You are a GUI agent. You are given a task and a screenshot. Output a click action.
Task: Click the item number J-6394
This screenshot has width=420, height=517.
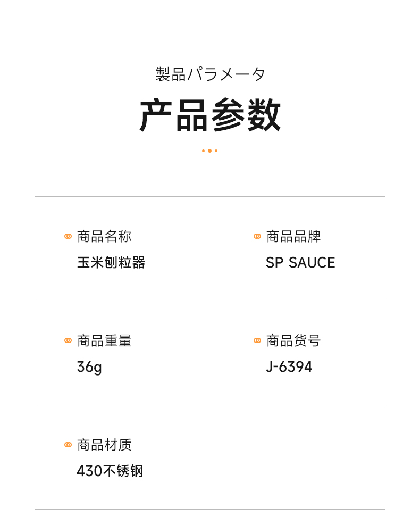(289, 367)
